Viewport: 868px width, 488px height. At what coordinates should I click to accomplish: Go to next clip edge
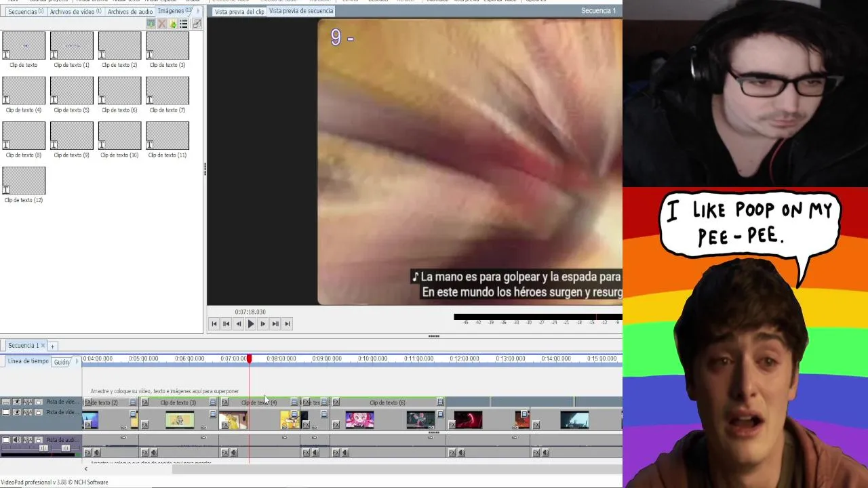275,324
